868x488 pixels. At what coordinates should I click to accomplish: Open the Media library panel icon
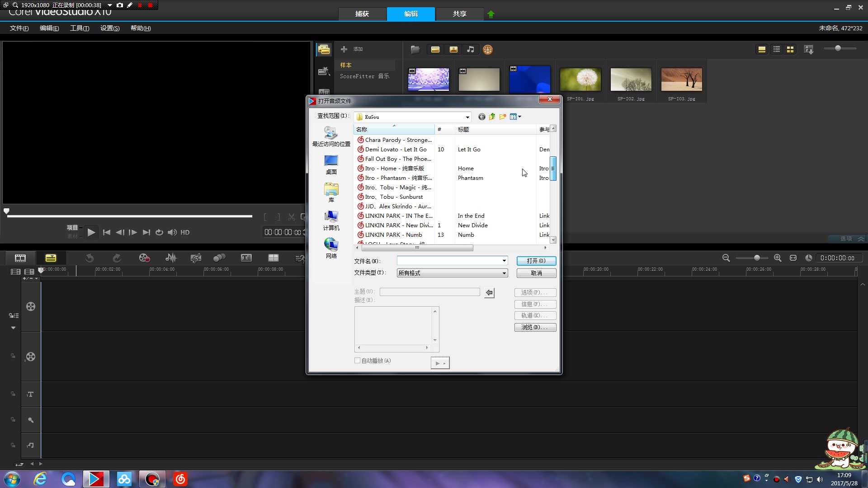tap(324, 50)
